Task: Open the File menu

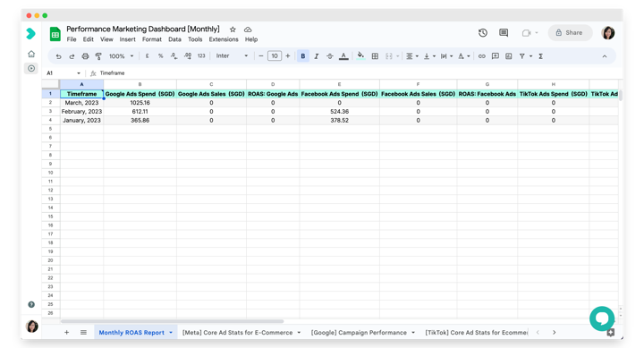Action: tap(72, 39)
